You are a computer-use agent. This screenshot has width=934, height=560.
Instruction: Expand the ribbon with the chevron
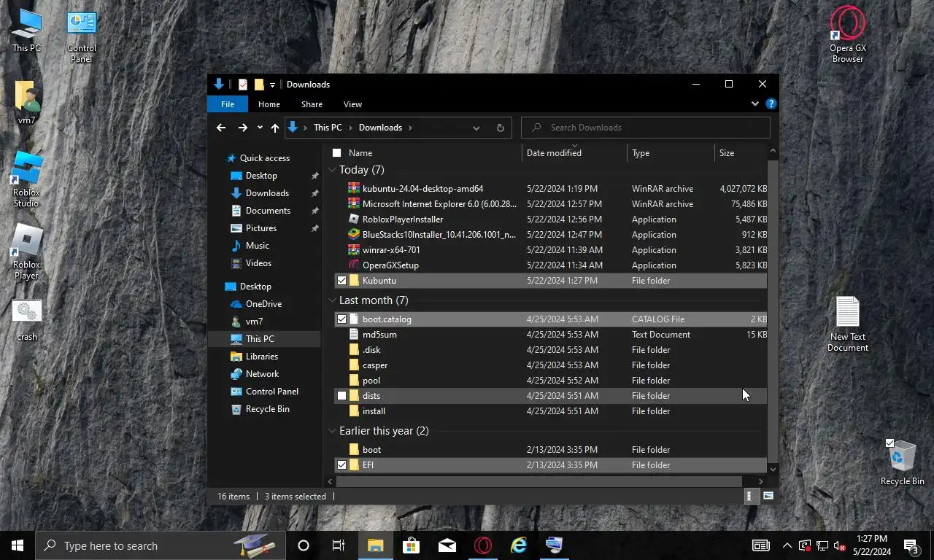pos(755,104)
